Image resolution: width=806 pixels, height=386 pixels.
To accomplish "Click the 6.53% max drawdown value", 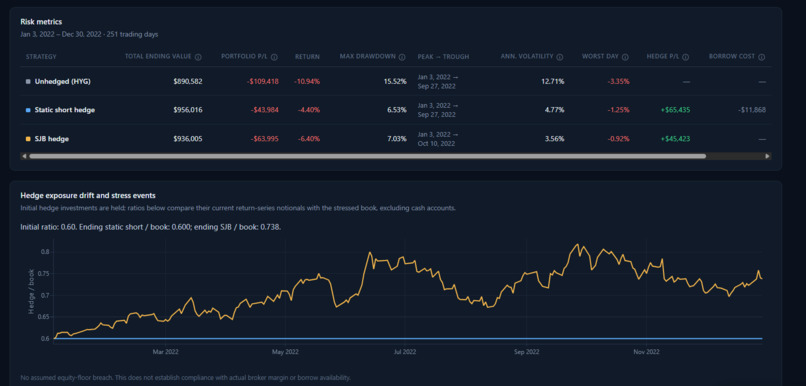I will (397, 110).
